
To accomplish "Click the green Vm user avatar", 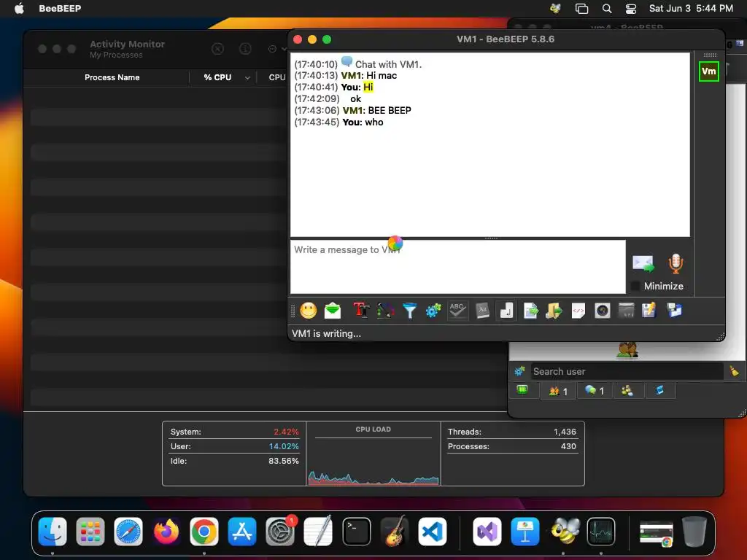I will pos(708,71).
